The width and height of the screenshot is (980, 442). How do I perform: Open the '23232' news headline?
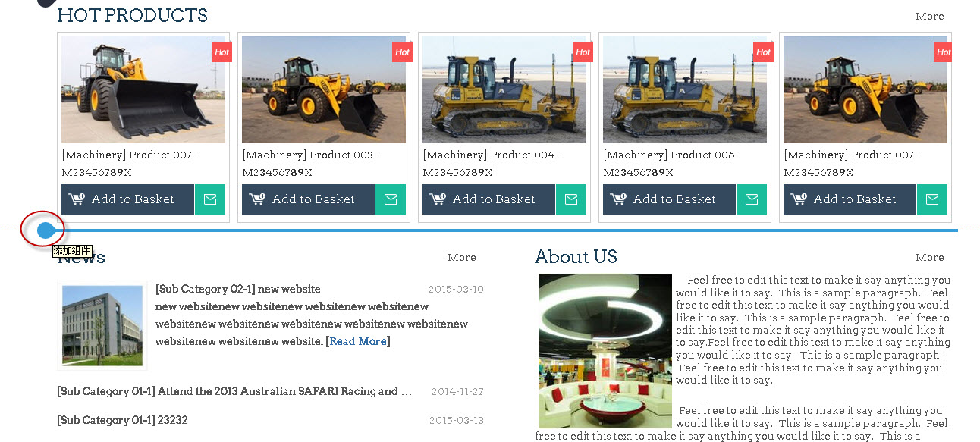(x=122, y=420)
